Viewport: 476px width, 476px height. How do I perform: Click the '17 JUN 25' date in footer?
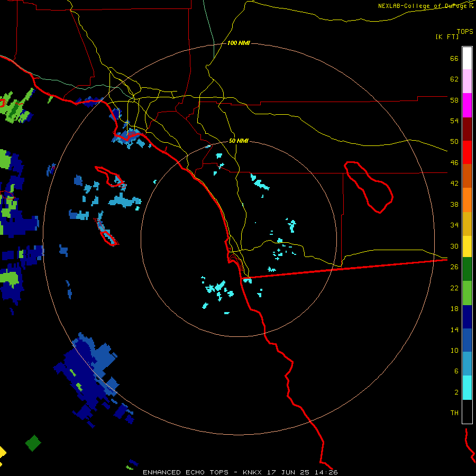pos(288,472)
